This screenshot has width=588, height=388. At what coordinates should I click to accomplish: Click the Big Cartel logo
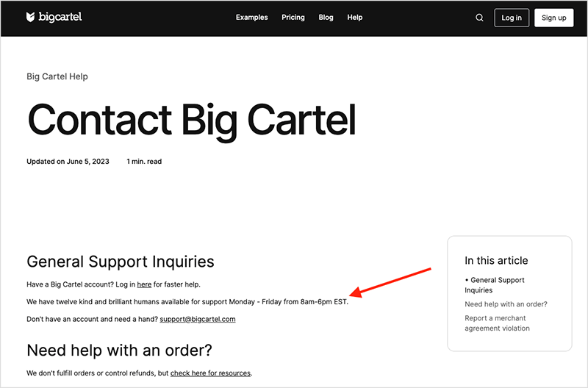point(54,17)
